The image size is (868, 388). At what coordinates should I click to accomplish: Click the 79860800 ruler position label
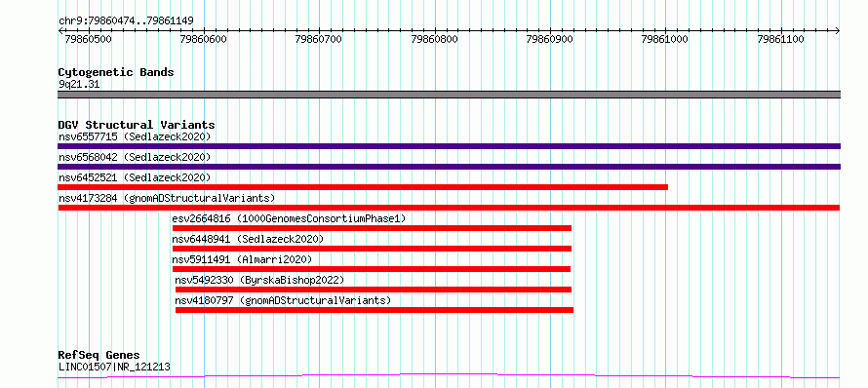click(x=435, y=39)
